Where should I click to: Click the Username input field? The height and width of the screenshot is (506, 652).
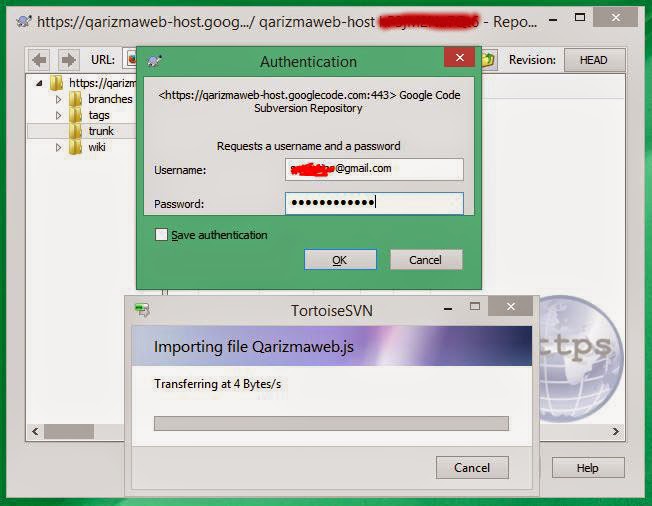pyautogui.click(x=374, y=169)
